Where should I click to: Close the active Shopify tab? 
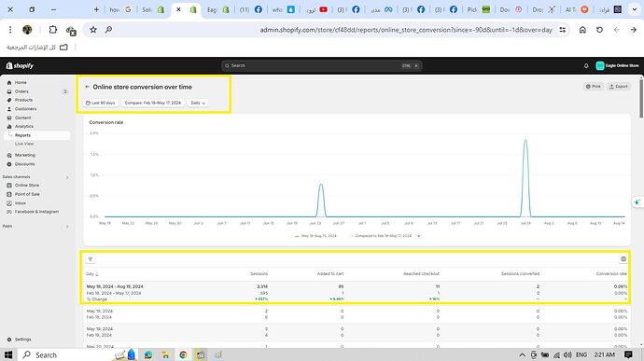pyautogui.click(x=178, y=9)
